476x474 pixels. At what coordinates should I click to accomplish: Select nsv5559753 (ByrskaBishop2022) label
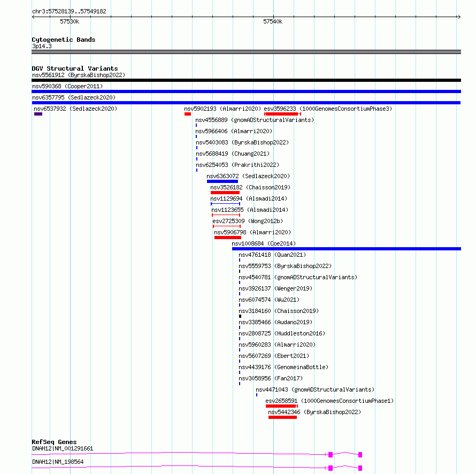pyautogui.click(x=285, y=266)
